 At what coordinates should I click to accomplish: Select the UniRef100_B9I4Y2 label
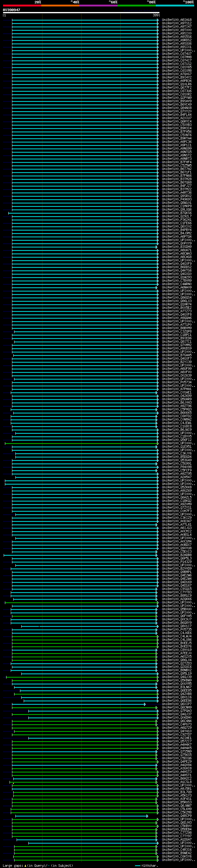pos(177,78)
